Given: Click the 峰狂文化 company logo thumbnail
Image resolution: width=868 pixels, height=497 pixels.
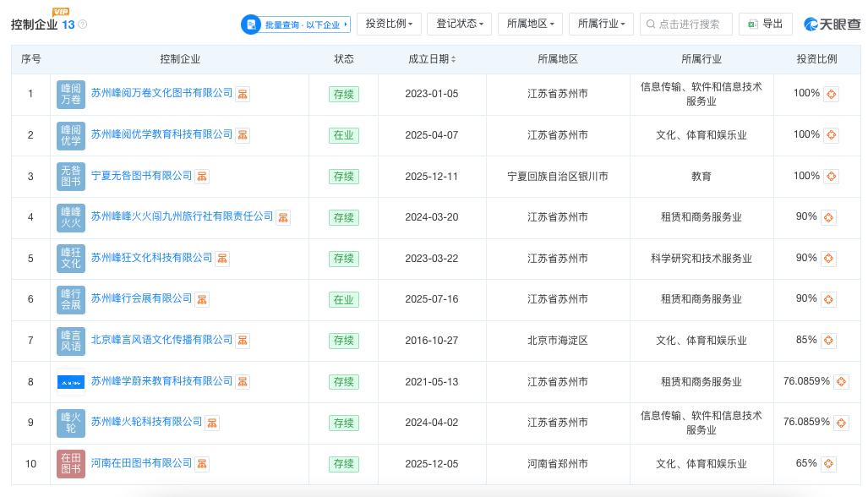Looking at the screenshot, I should (71, 259).
